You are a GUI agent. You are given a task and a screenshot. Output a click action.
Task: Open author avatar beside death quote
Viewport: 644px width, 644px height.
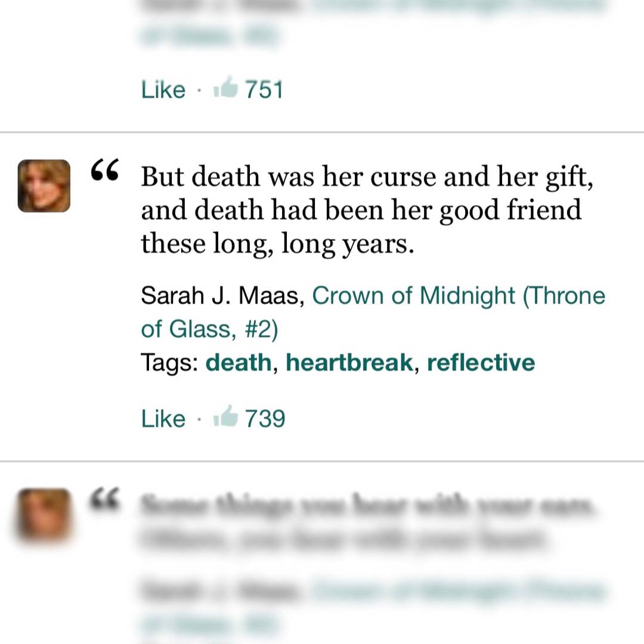44,185
